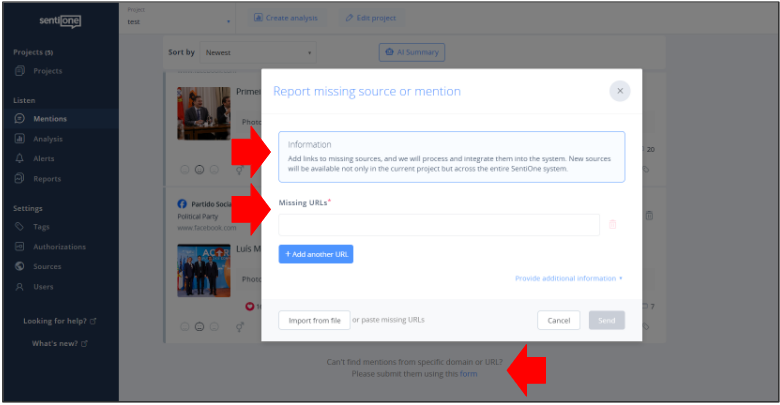Open Luis mention group photo thumbnail
This screenshot has width=780, height=405.
click(x=204, y=270)
